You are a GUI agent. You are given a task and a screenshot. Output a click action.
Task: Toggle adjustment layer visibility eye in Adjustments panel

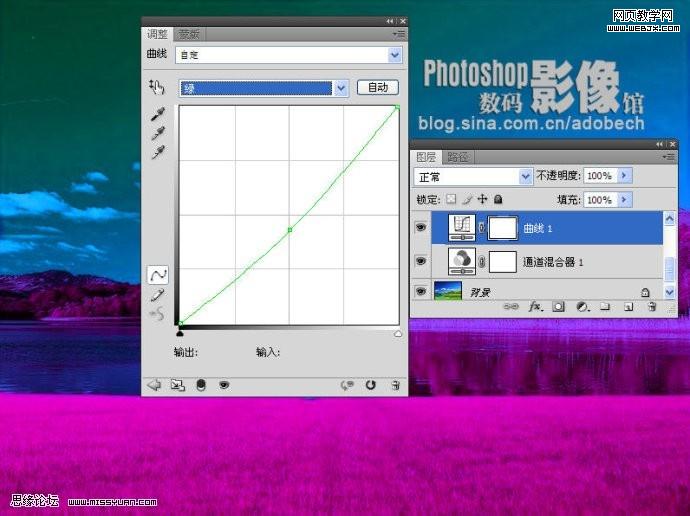[x=224, y=385]
